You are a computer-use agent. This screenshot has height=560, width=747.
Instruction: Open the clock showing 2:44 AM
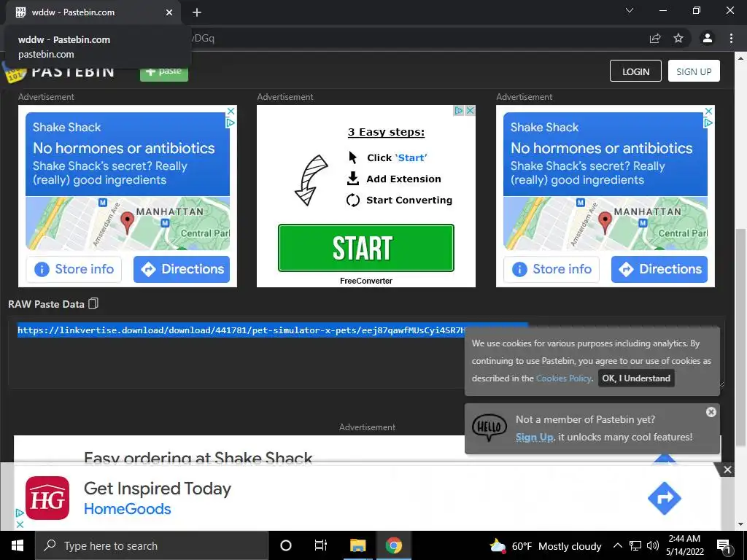point(684,545)
